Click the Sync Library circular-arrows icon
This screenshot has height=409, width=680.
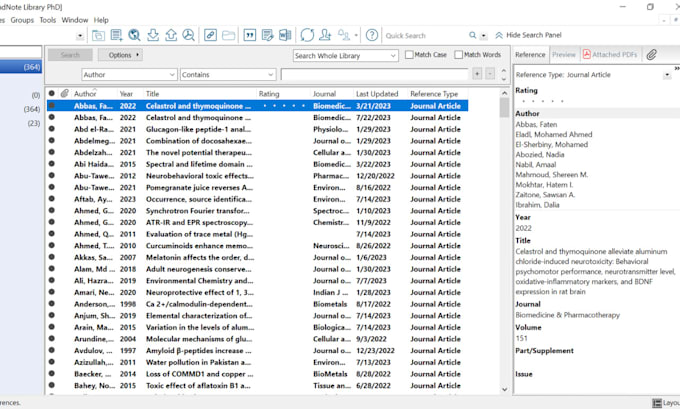(x=307, y=35)
